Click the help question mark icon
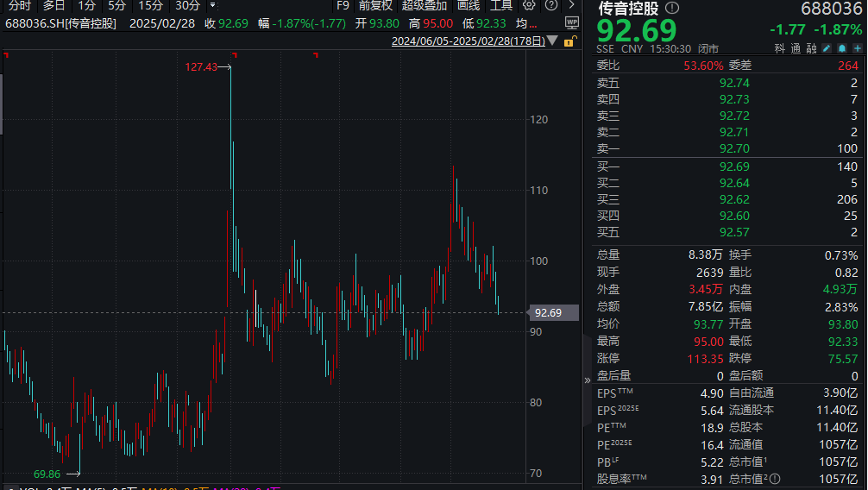 tap(550, 5)
